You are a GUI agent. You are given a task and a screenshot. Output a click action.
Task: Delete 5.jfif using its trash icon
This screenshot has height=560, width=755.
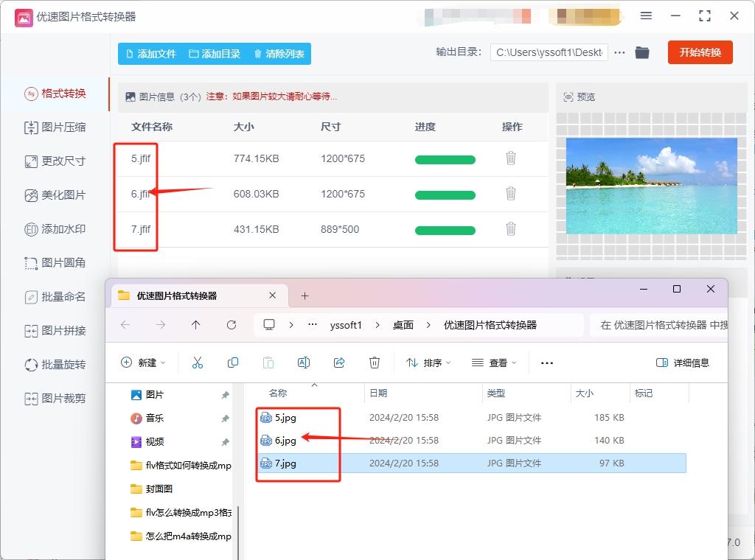[x=511, y=158]
